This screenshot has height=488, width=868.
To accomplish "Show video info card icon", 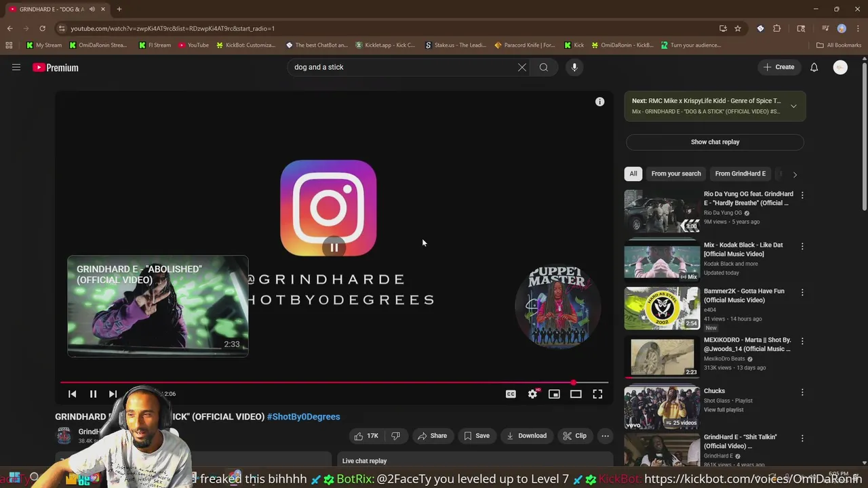I will click(599, 102).
